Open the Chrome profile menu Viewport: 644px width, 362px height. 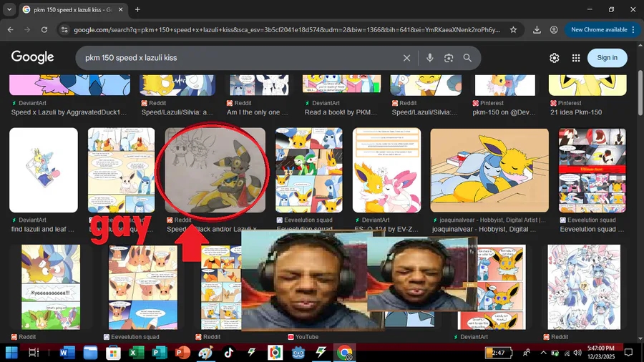pyautogui.click(x=554, y=29)
